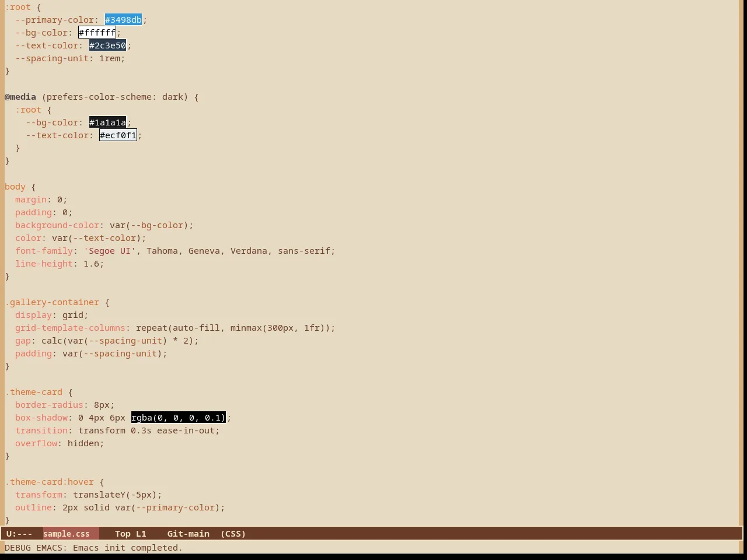This screenshot has width=747, height=560.
Task: Click the .theme-card:hover selector
Action: pyautogui.click(x=49, y=482)
